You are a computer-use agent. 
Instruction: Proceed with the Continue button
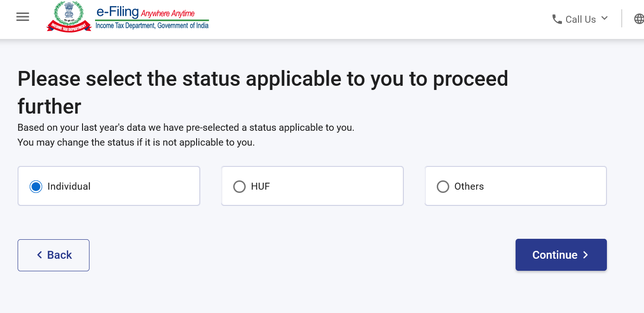click(x=561, y=255)
